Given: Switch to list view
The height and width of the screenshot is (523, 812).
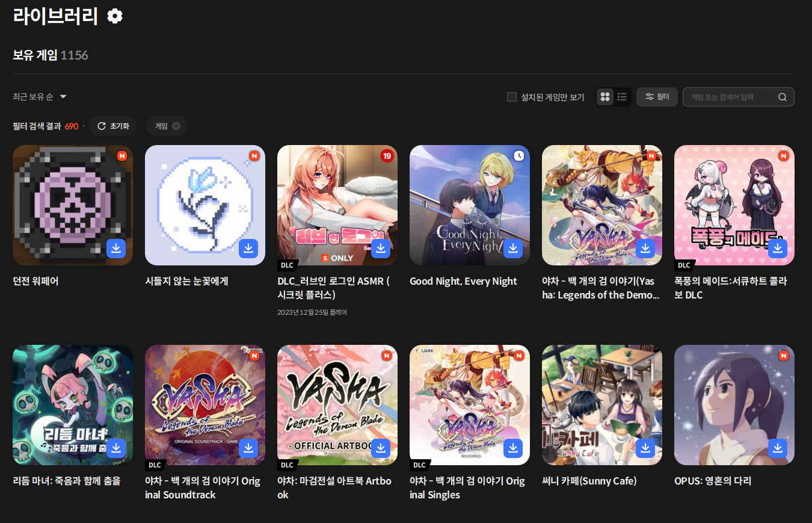Looking at the screenshot, I should click(x=623, y=97).
